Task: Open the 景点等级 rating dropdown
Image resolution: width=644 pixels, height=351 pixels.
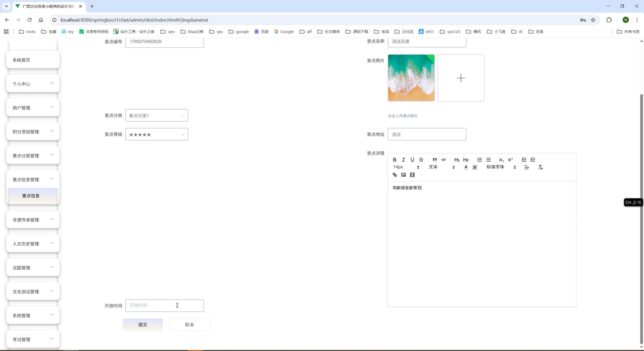Action: 156,134
